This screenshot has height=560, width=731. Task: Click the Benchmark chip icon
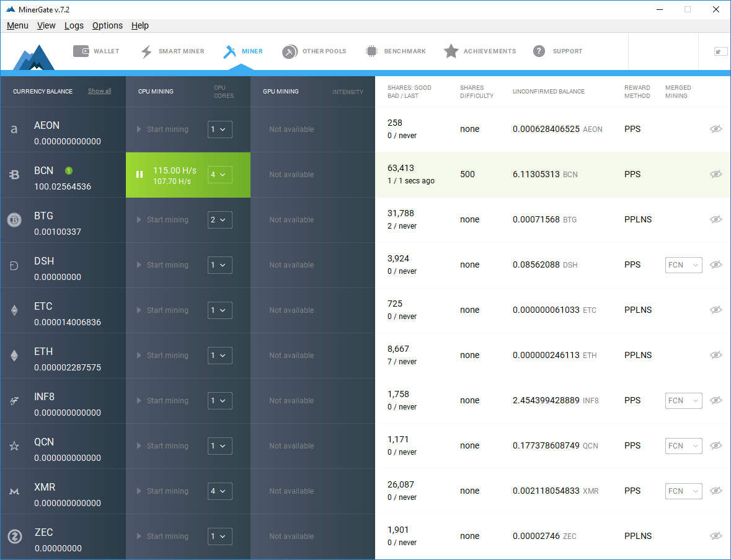click(x=371, y=51)
